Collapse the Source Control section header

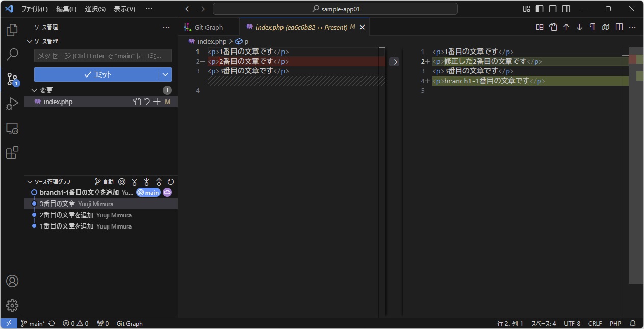click(x=30, y=41)
